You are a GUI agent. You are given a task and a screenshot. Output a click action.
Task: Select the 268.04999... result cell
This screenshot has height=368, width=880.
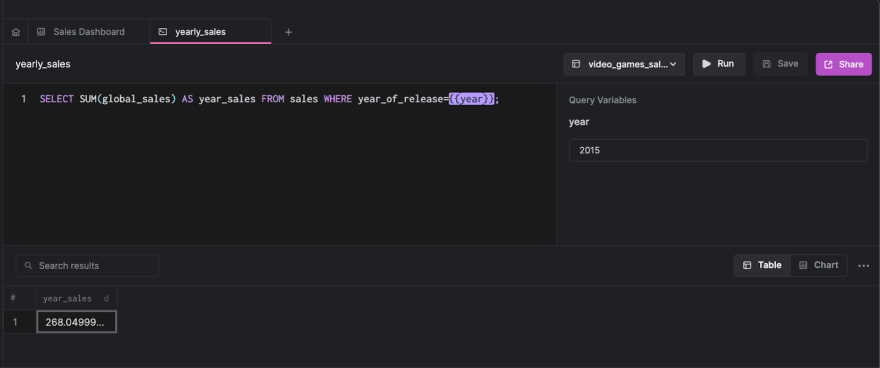(x=76, y=322)
